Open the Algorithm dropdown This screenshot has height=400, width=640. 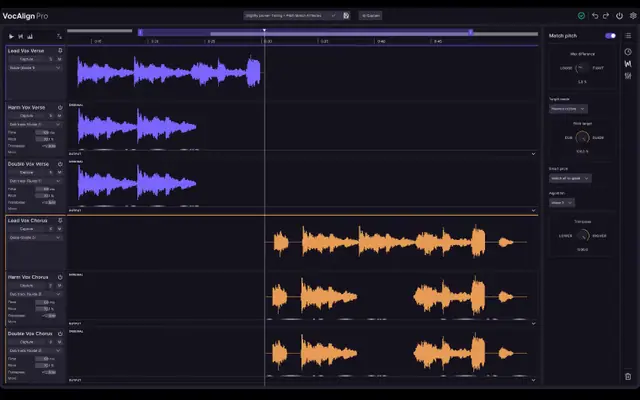[x=562, y=202]
